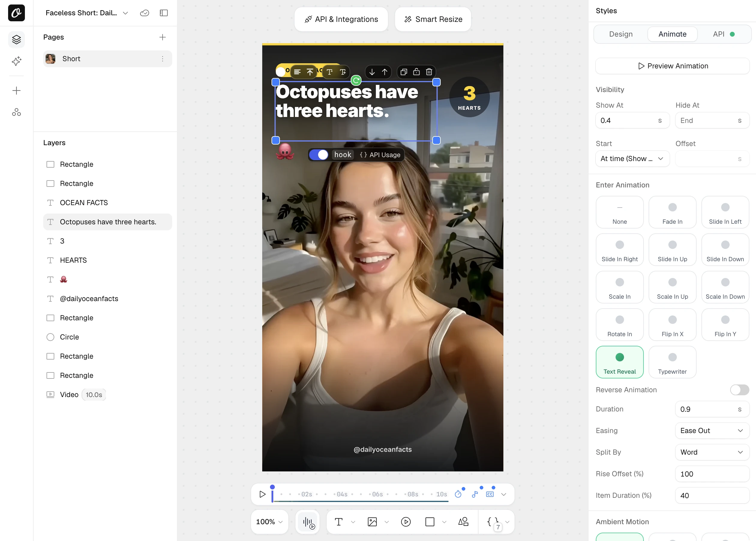Expand the timeline options chevron

coord(504,494)
